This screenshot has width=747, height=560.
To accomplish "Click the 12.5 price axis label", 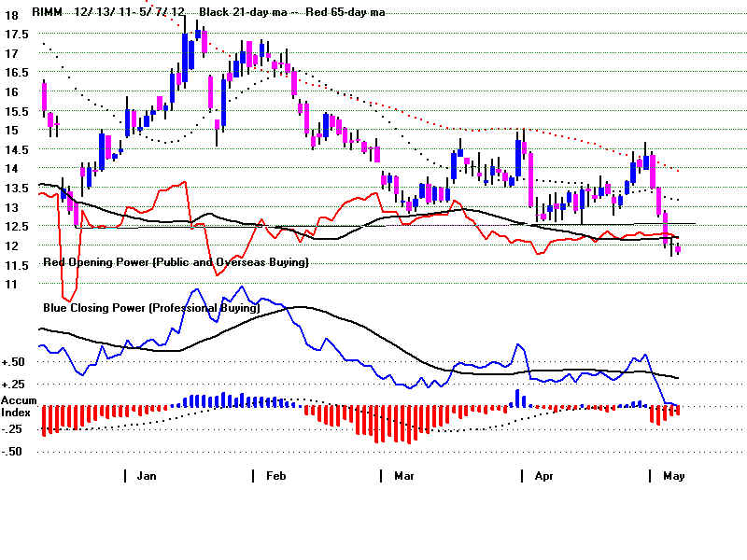I will [x=16, y=226].
